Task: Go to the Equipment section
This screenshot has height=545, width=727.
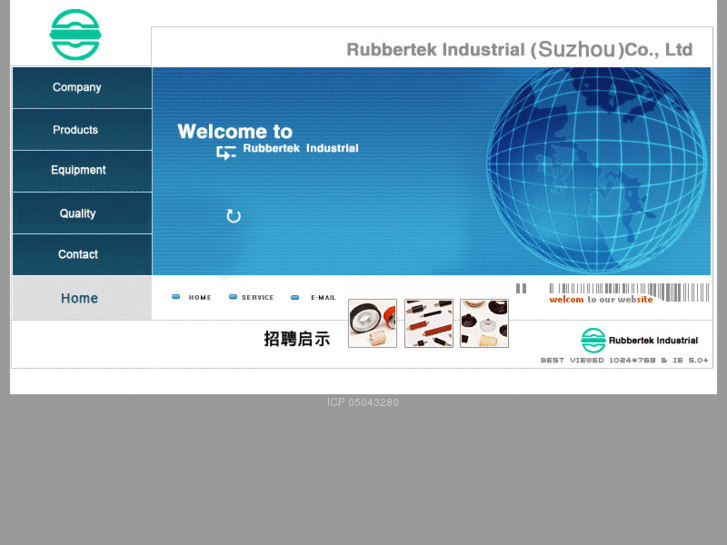Action: (x=82, y=171)
